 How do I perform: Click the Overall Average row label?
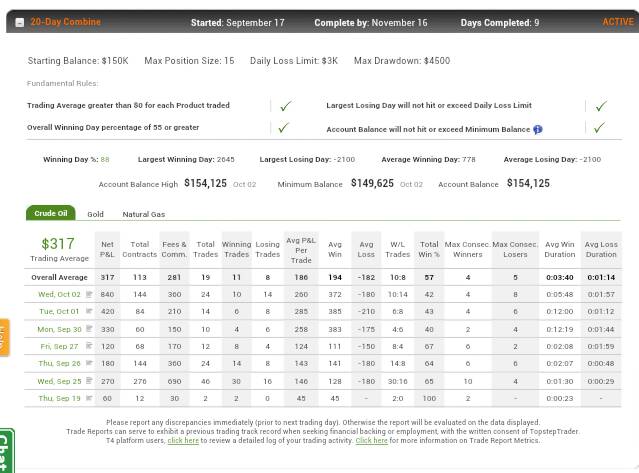[59, 277]
